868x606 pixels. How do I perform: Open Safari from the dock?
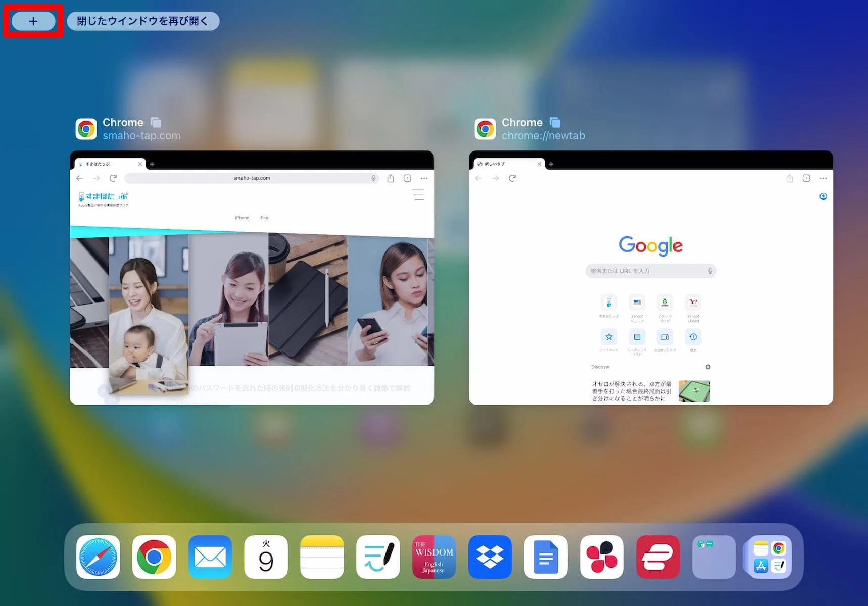point(98,557)
